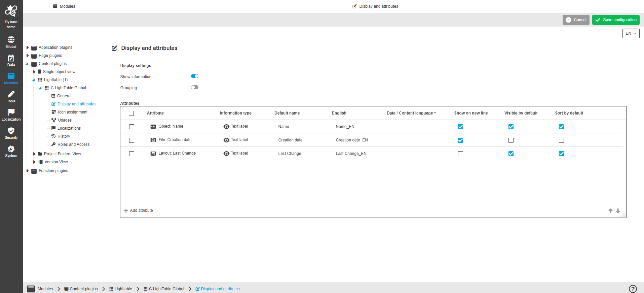Click the table resize grip corner
Viewport: 644px width, 293px height.
pyautogui.click(x=623, y=215)
